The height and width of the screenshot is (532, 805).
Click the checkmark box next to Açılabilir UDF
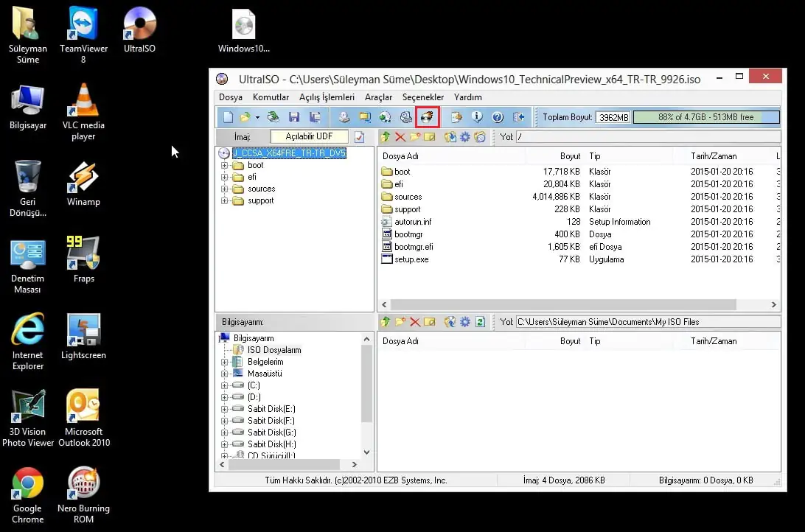point(359,136)
